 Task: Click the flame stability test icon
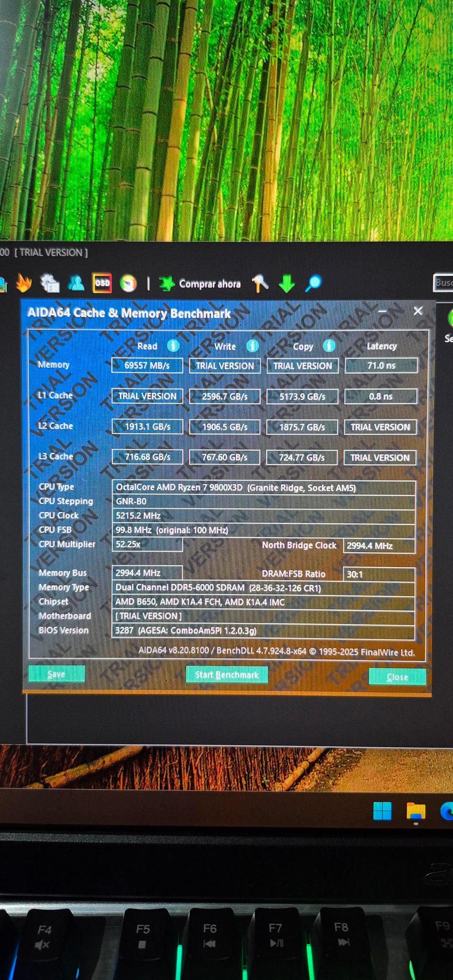pos(24,283)
